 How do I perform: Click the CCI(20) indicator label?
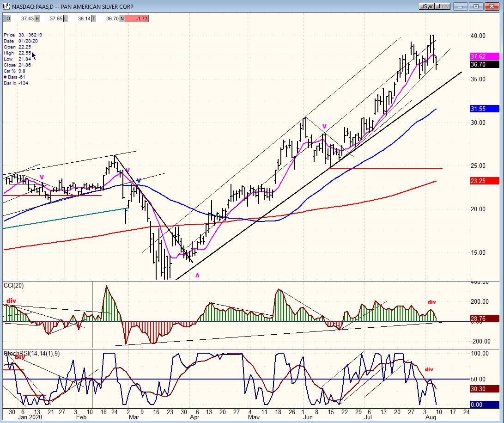pos(13,286)
